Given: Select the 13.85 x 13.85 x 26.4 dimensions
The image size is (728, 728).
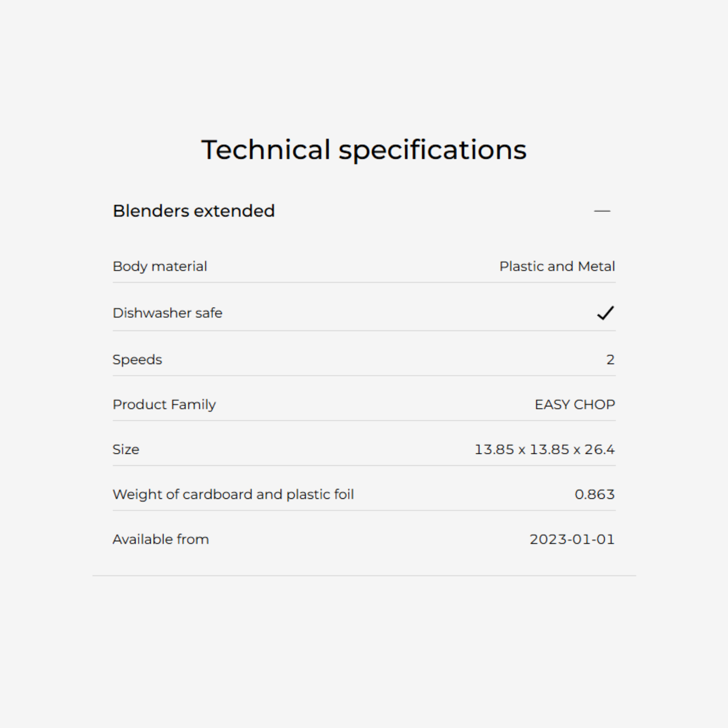Looking at the screenshot, I should 544,449.
